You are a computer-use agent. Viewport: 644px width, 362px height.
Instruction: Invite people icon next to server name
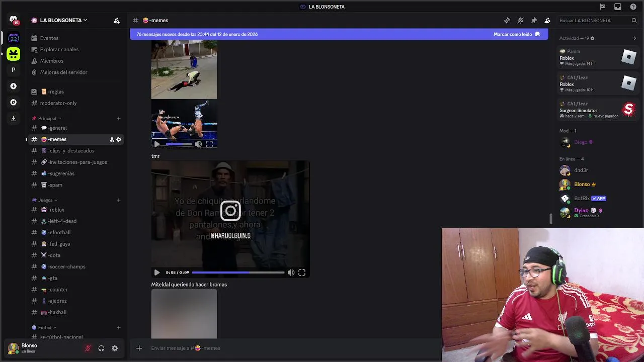coord(116,21)
